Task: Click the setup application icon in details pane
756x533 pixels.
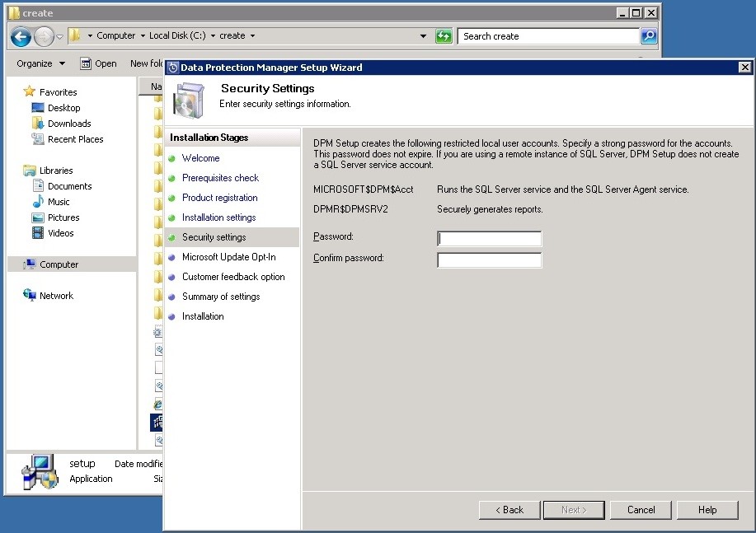Action: pyautogui.click(x=40, y=472)
